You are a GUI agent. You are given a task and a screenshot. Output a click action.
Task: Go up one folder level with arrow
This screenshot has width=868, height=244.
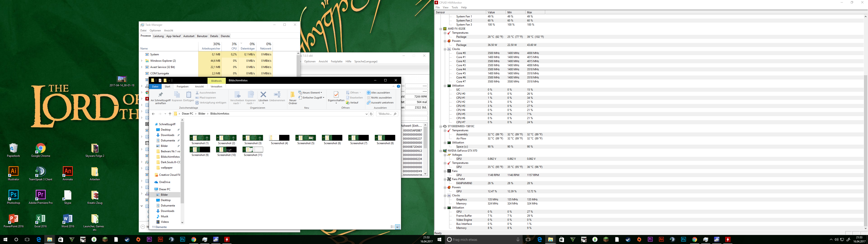pos(170,114)
